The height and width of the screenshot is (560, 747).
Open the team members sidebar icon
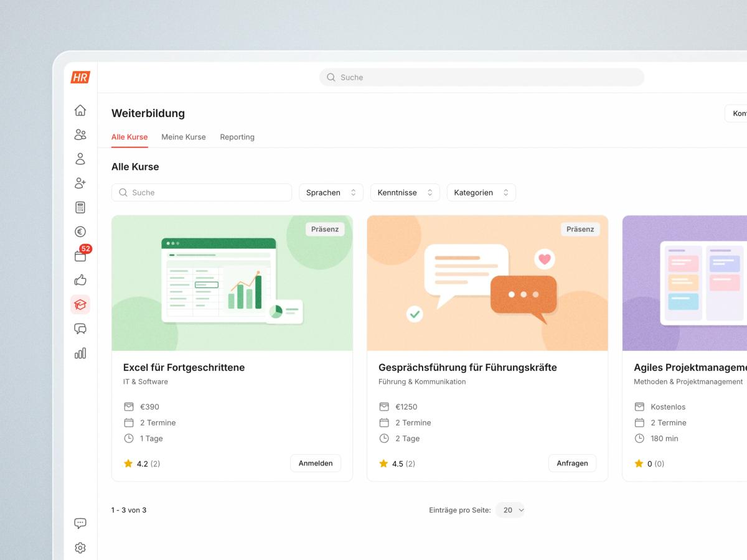coord(80,134)
